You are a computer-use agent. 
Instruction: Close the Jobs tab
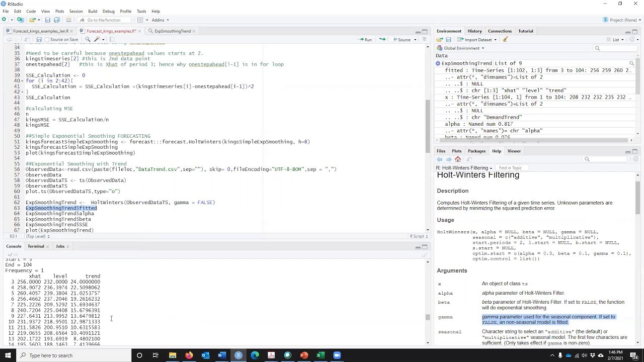click(67, 246)
